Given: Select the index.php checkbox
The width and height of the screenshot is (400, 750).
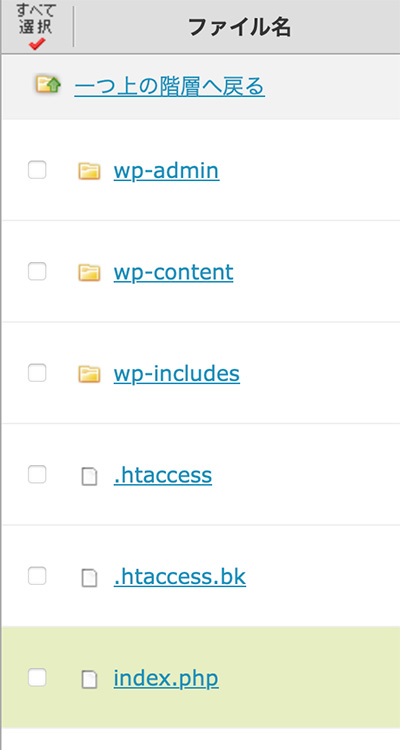Looking at the screenshot, I should pyautogui.click(x=37, y=677).
